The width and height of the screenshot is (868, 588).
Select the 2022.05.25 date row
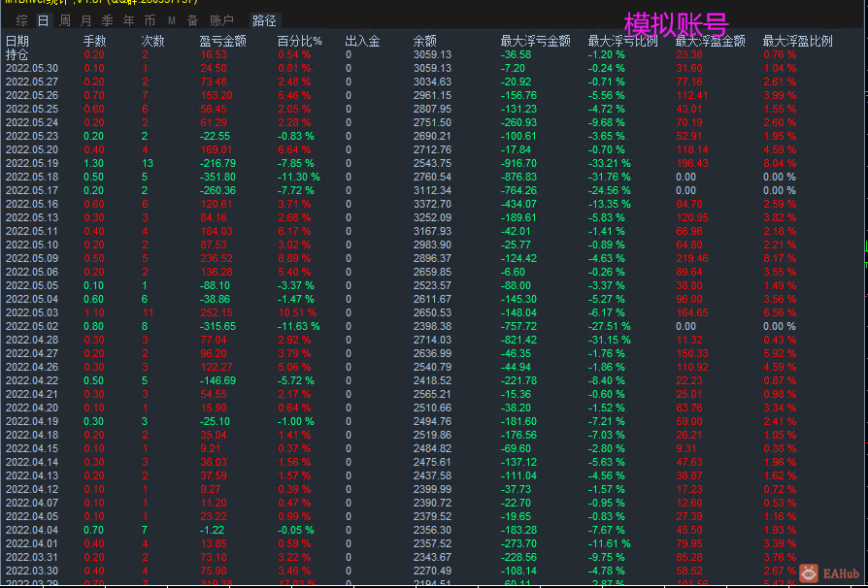(31, 109)
